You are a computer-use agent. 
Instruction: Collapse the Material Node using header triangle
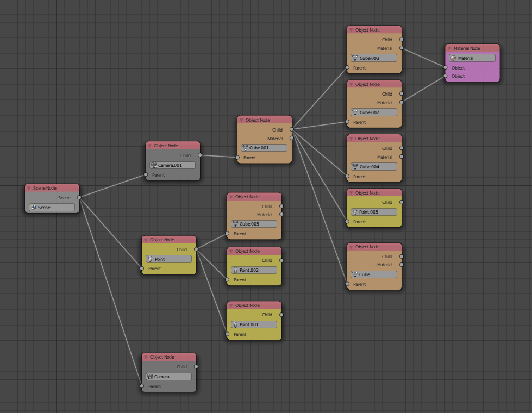(449, 48)
